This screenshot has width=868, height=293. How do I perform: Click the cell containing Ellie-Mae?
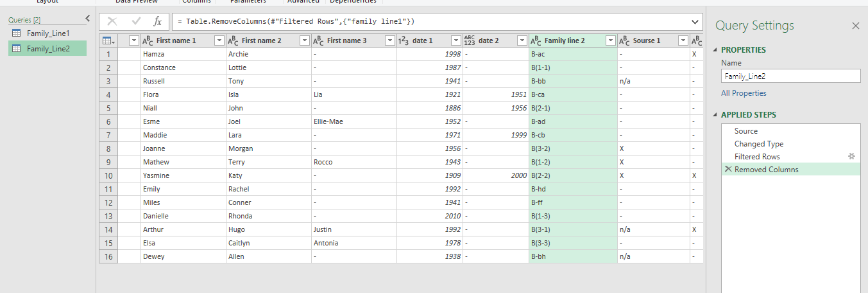coord(354,121)
